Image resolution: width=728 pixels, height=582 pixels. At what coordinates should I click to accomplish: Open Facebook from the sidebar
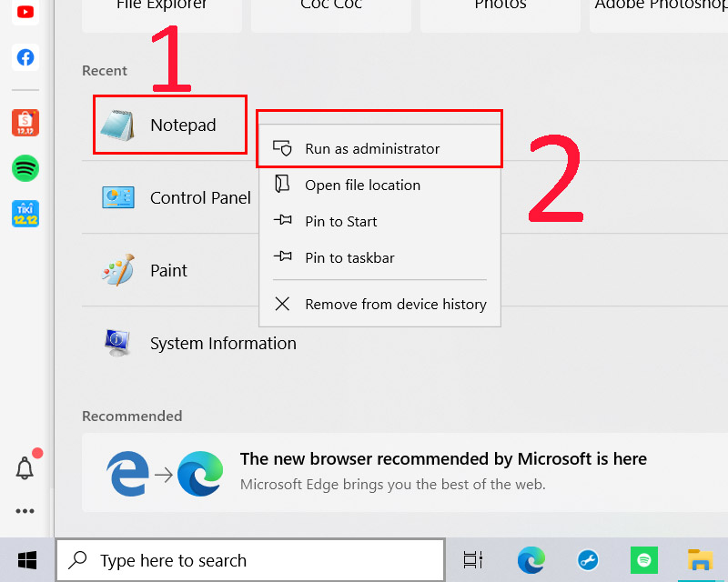tap(25, 56)
